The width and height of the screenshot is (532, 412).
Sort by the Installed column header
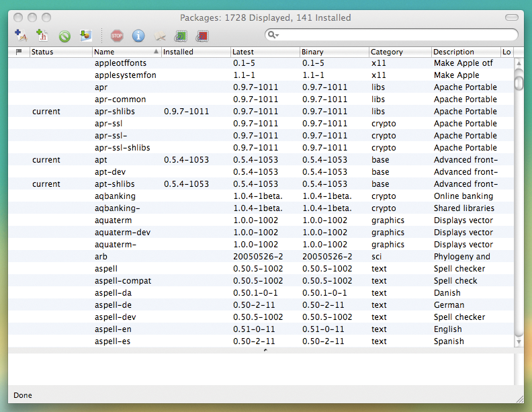pyautogui.click(x=195, y=52)
